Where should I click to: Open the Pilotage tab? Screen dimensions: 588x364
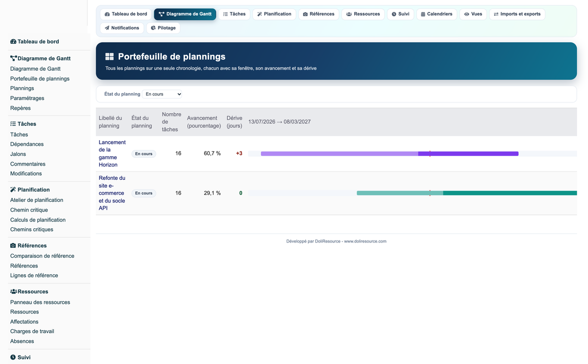click(163, 28)
